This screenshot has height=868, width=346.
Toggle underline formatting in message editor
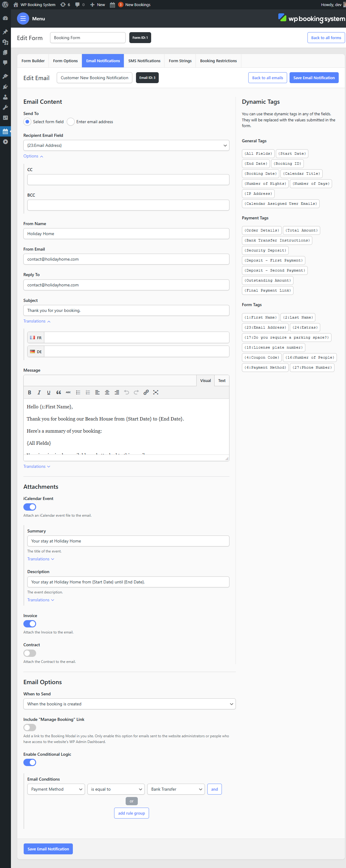pos(49,392)
